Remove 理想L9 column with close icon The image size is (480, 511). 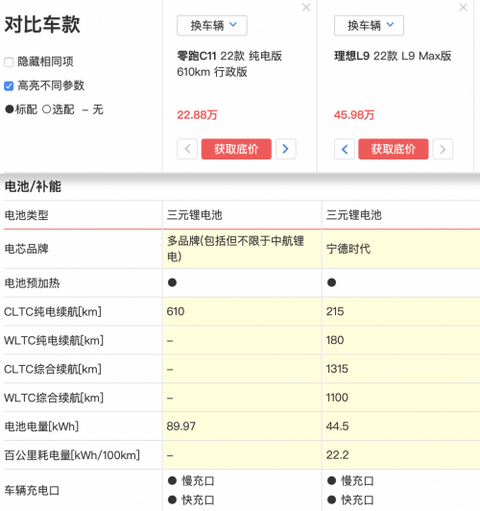coord(463,7)
